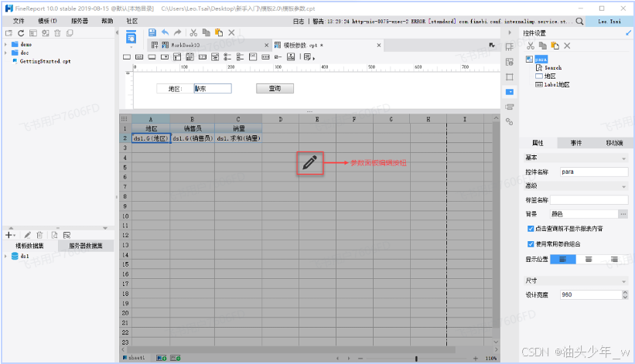The width and height of the screenshot is (635, 364).
Task: Click the new workbook icon beside WorkBook10 tab
Action: (154, 45)
